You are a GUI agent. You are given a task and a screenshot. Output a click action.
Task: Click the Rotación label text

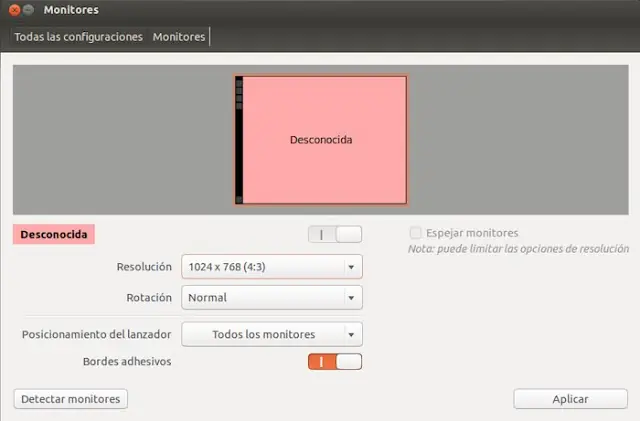click(149, 298)
